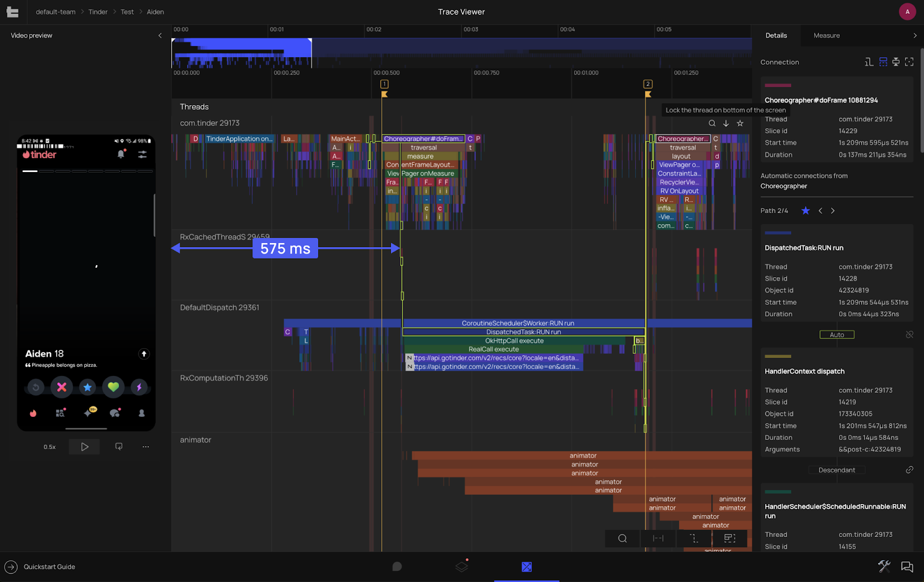924x582 pixels.
Task: Open user avatar A menu
Action: point(907,12)
